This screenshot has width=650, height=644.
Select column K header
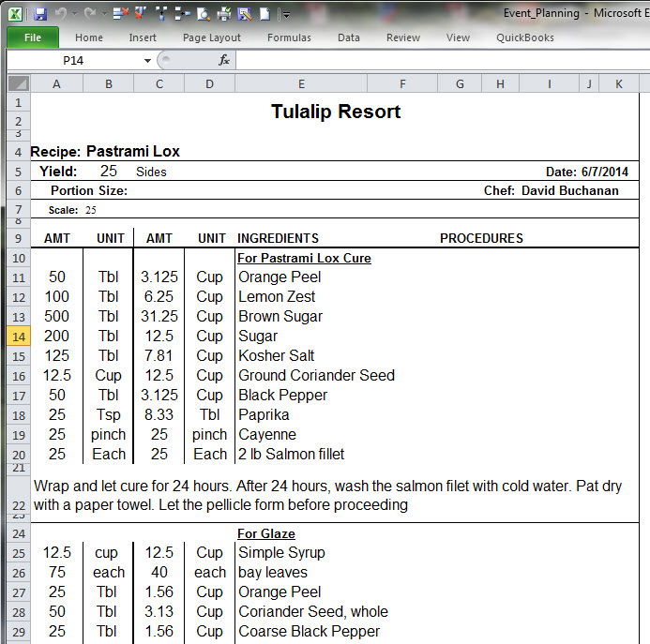(618, 84)
